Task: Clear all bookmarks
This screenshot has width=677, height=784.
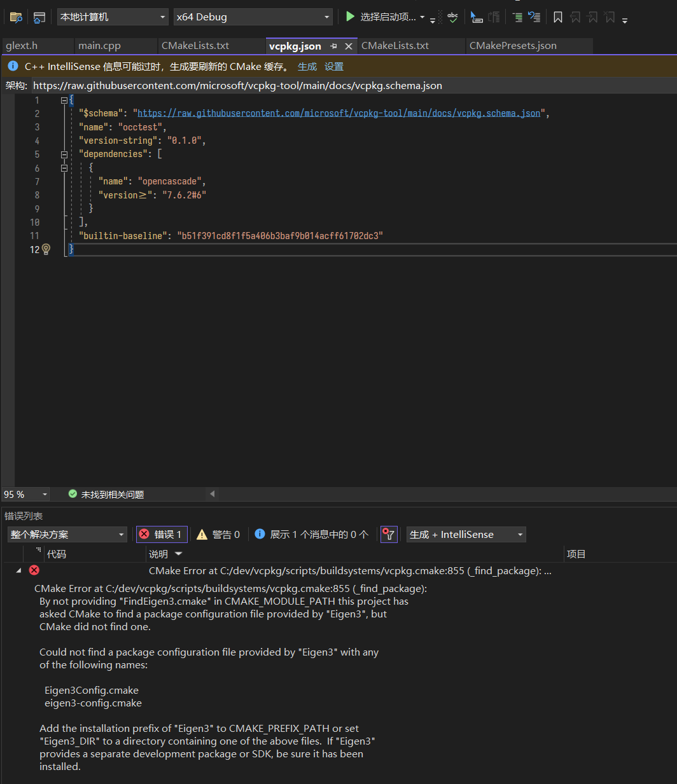Action: tap(610, 17)
